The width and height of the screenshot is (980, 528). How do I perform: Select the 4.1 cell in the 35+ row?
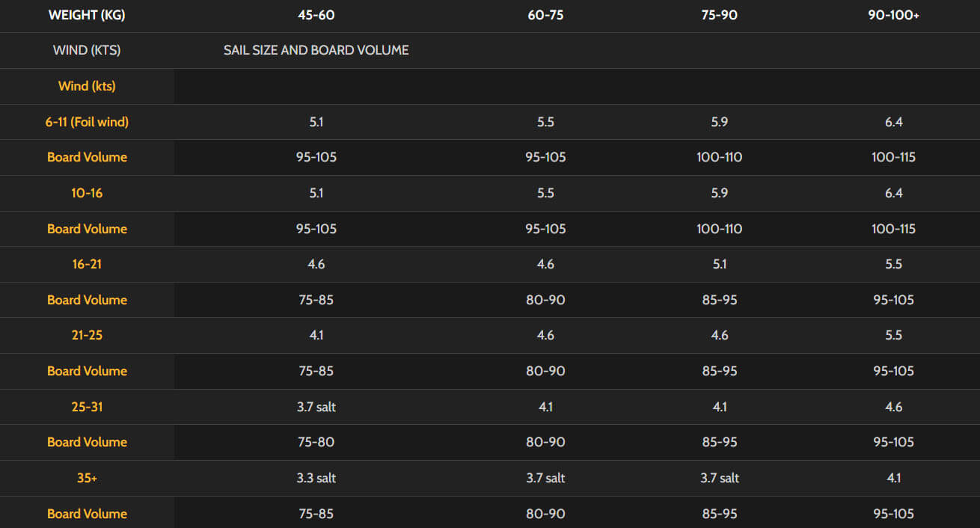tap(893, 478)
